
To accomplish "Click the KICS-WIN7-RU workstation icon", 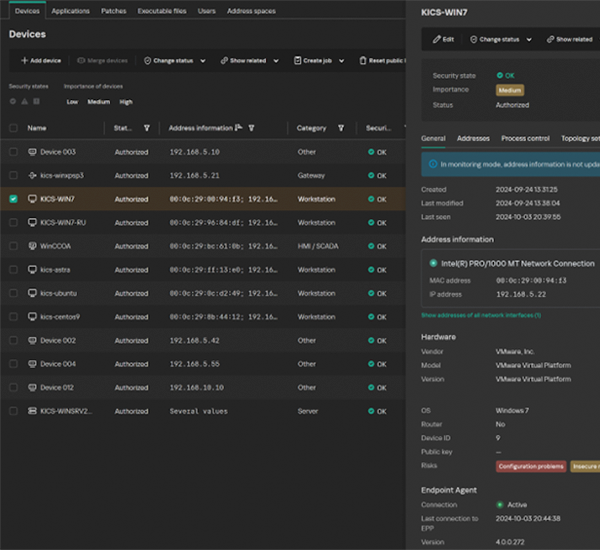I will click(33, 222).
